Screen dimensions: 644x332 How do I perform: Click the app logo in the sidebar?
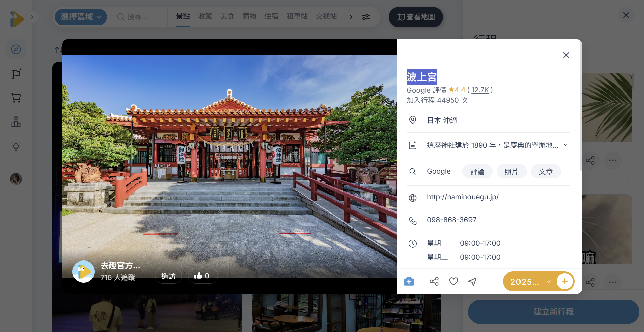[x=17, y=19]
